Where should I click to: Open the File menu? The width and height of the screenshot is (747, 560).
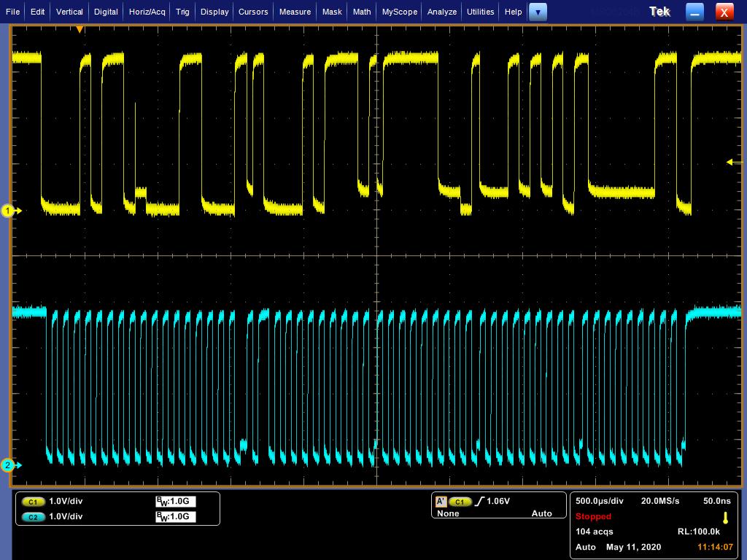tap(12, 12)
